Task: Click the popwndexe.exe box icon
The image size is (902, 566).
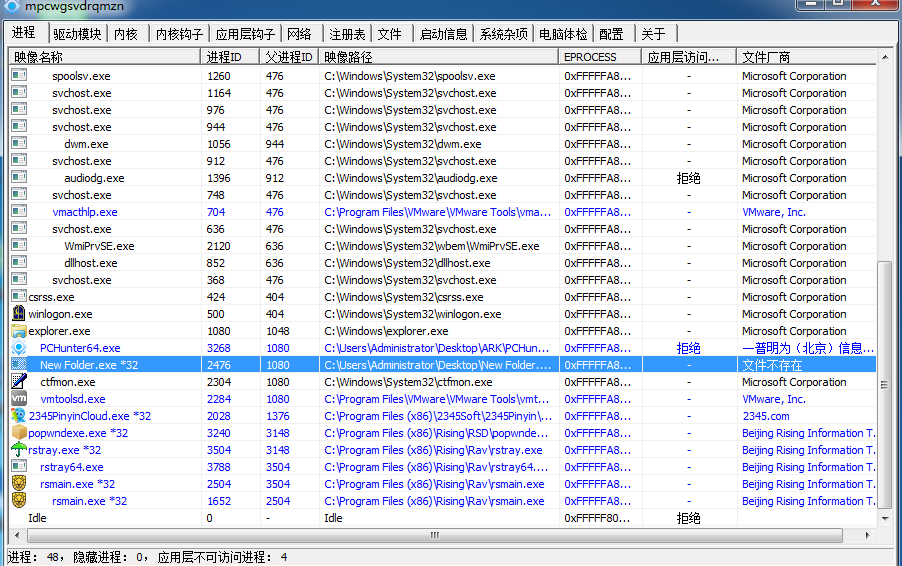Action: pyautogui.click(x=19, y=432)
